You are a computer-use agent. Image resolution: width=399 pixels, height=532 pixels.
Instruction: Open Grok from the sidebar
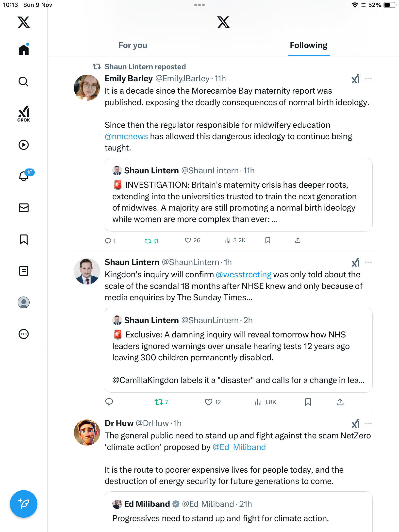click(x=24, y=114)
